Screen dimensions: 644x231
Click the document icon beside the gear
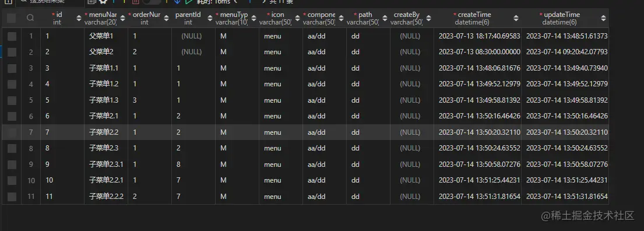91,2
